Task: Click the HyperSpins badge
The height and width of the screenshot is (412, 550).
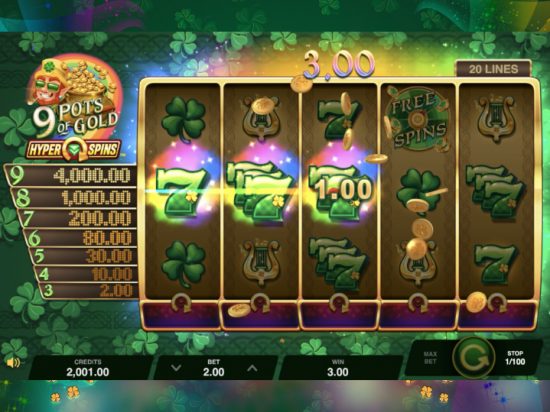Action: pyautogui.click(x=73, y=150)
